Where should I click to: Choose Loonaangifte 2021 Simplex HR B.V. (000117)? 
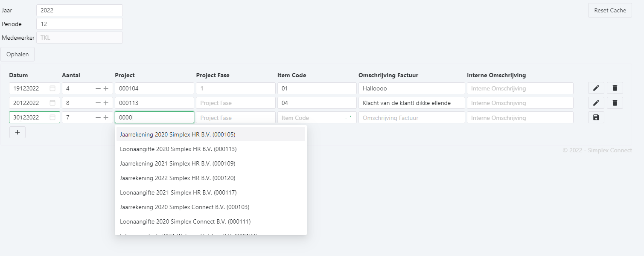[x=178, y=192]
